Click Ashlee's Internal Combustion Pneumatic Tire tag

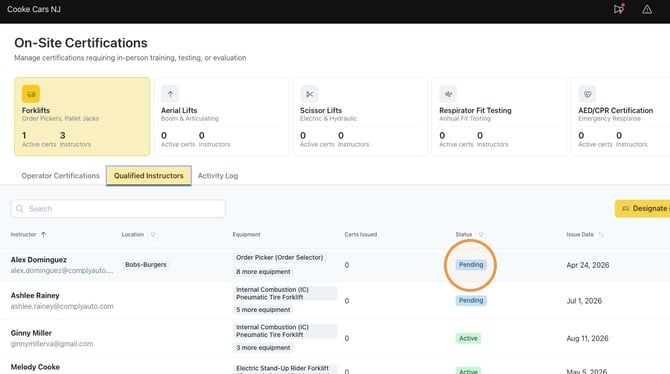tap(285, 293)
